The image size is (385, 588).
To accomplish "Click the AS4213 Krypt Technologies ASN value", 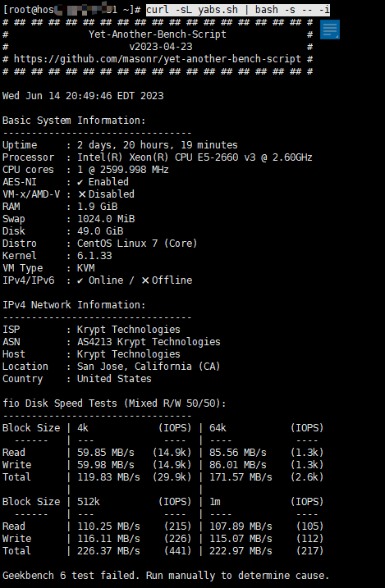I will pyautogui.click(x=149, y=342).
